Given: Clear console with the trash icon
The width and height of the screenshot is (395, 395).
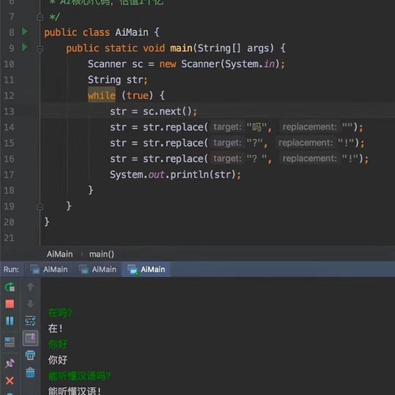Looking at the screenshot, I should 30,372.
